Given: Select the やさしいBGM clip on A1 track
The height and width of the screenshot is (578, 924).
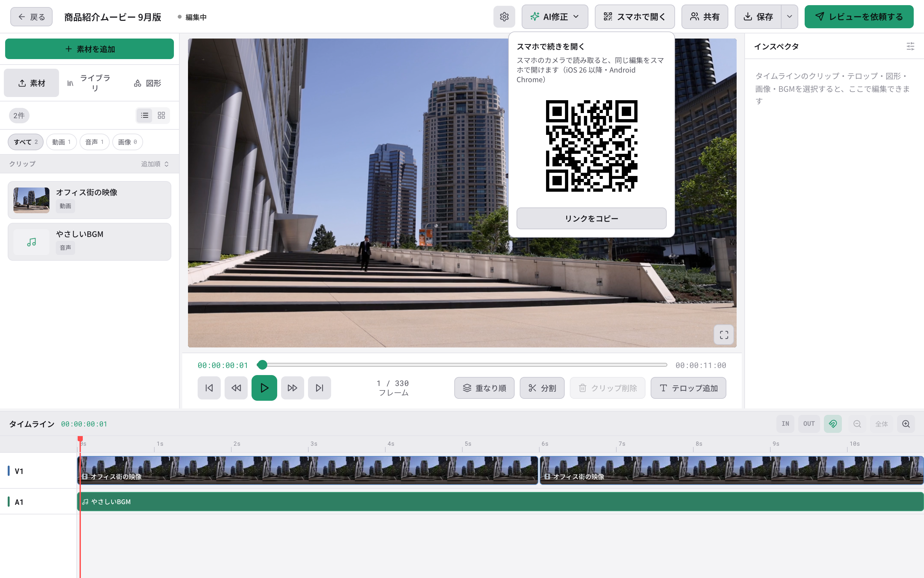Looking at the screenshot, I should (500, 502).
